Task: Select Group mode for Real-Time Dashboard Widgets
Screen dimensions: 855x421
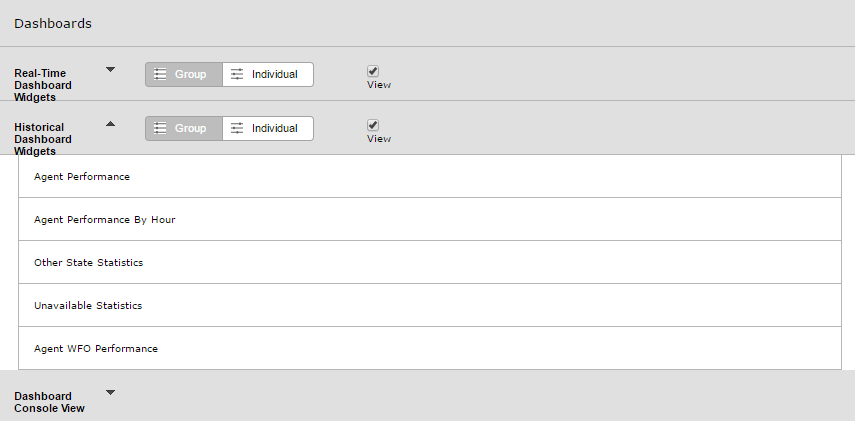Action: (x=184, y=74)
